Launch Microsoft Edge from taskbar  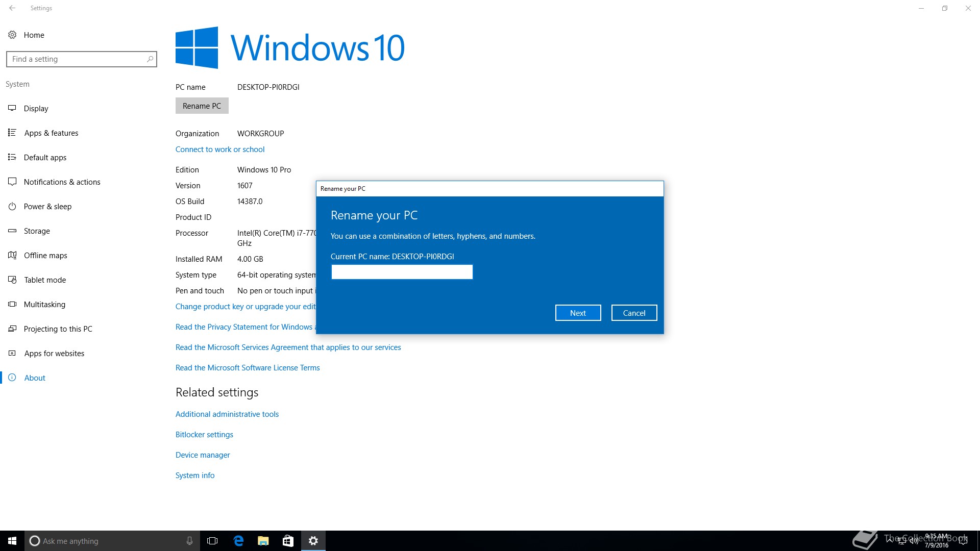point(238,541)
